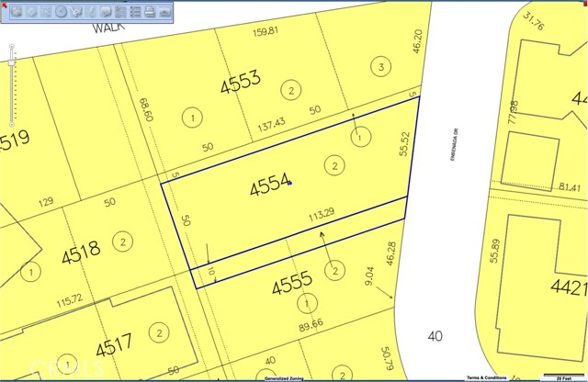Click the zoom slider handle
This screenshot has width=588, height=382.
(11, 61)
